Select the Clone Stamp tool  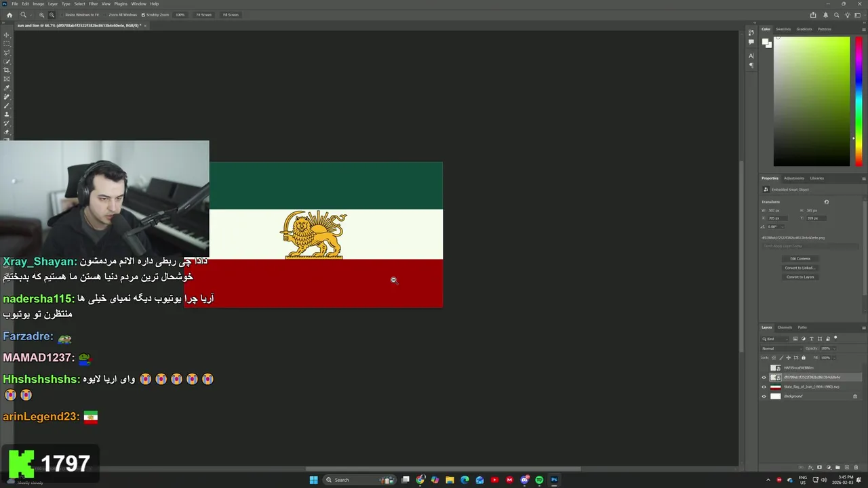[7, 114]
